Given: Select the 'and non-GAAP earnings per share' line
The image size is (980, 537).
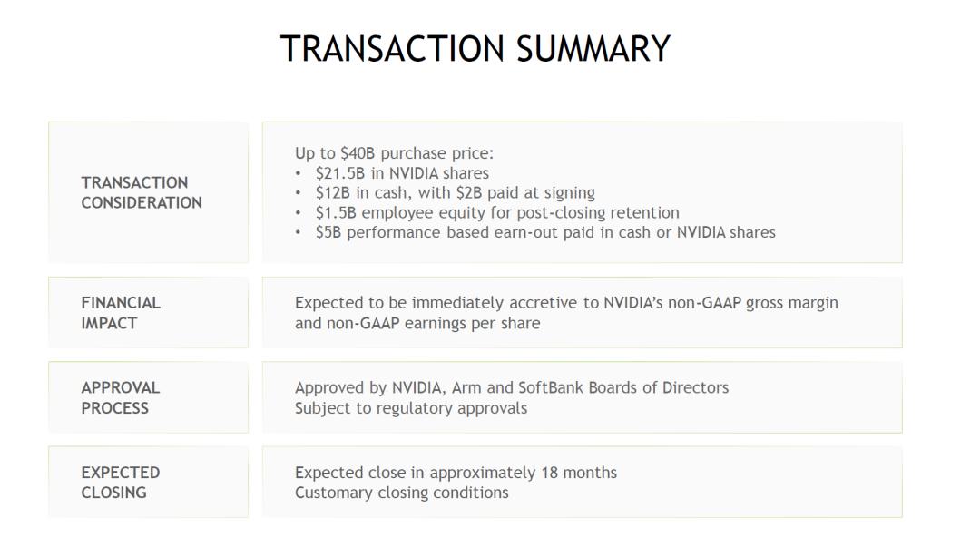Looking at the screenshot, I should (x=417, y=323).
